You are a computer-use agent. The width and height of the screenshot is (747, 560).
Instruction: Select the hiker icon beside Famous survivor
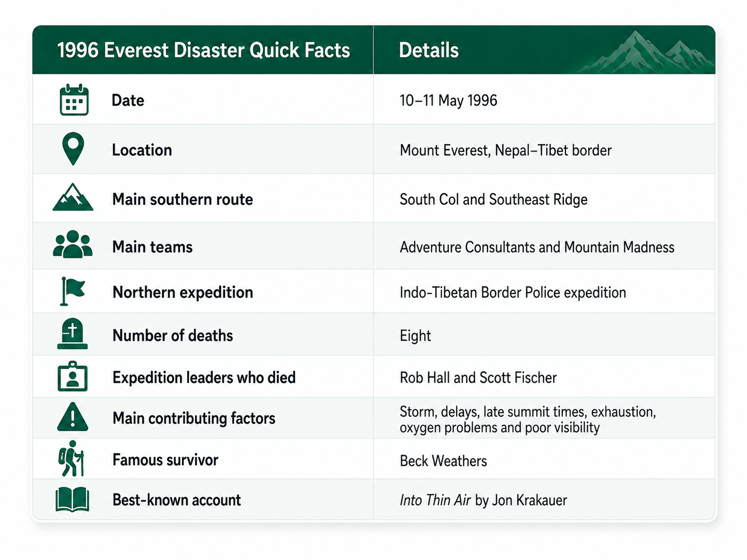(x=72, y=458)
